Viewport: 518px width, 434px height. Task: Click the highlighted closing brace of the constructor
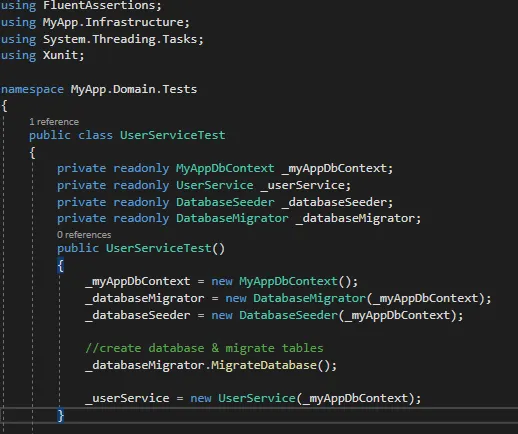[x=60, y=416]
